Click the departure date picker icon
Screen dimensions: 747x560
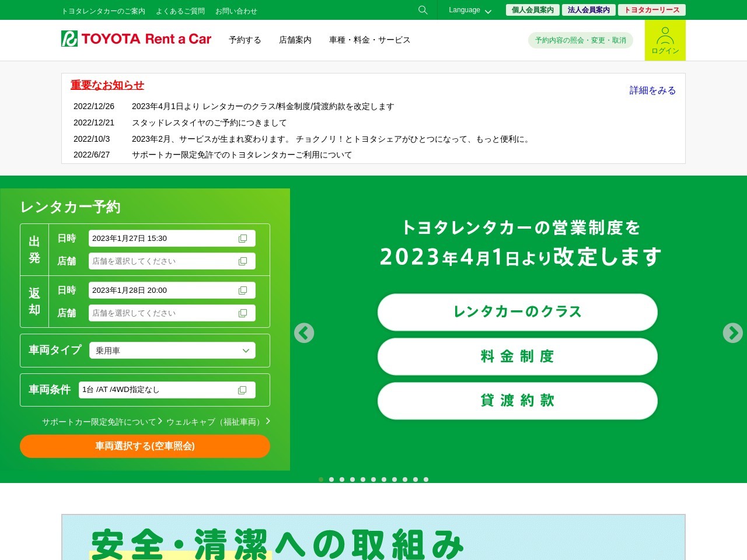click(243, 239)
